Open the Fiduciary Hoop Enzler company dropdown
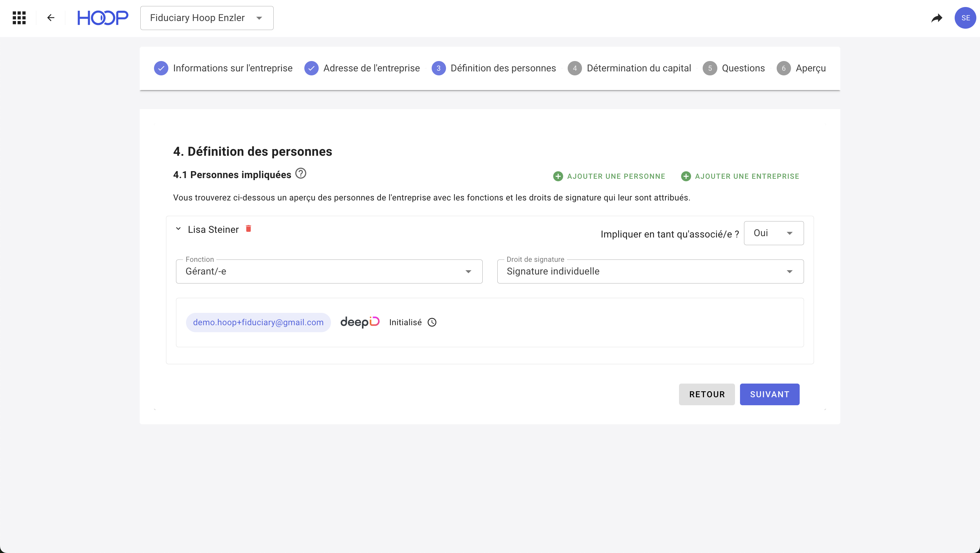Screen dimensions: 980x553 pyautogui.click(x=207, y=18)
